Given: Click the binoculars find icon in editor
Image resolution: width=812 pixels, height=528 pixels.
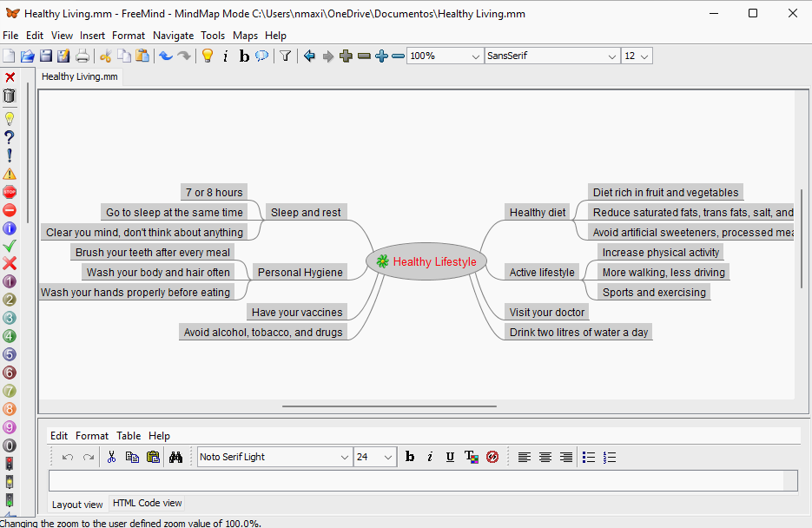Looking at the screenshot, I should pyautogui.click(x=175, y=457).
